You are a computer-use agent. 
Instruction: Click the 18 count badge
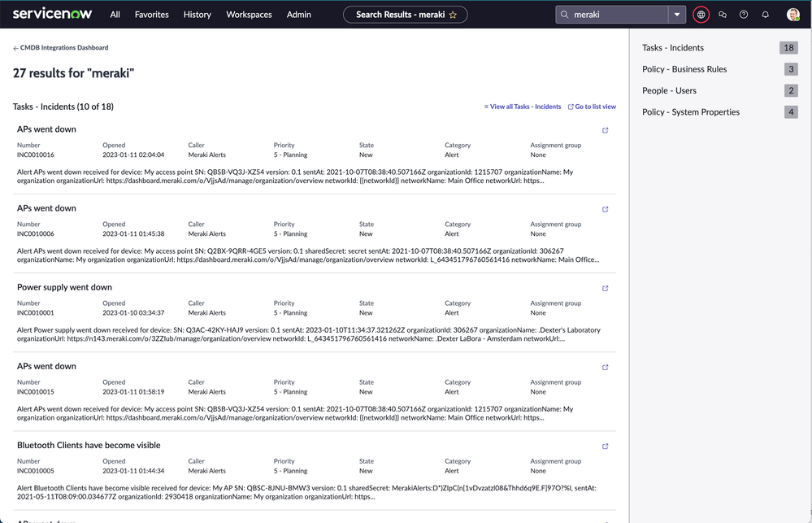pos(788,48)
